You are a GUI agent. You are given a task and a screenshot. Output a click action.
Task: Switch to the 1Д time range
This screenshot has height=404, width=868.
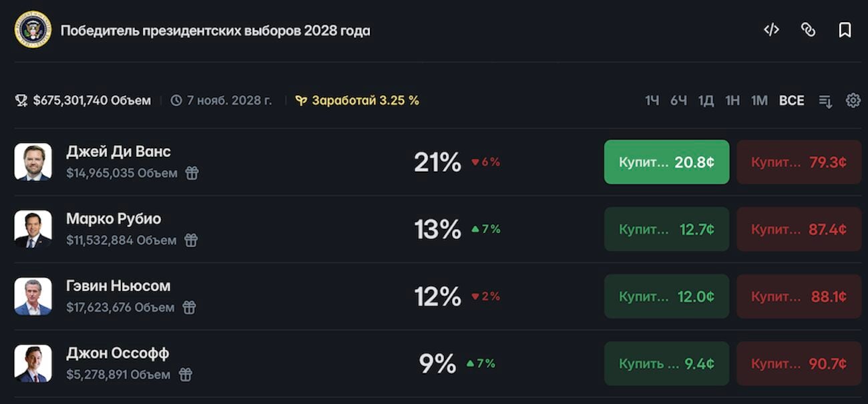pyautogui.click(x=706, y=101)
